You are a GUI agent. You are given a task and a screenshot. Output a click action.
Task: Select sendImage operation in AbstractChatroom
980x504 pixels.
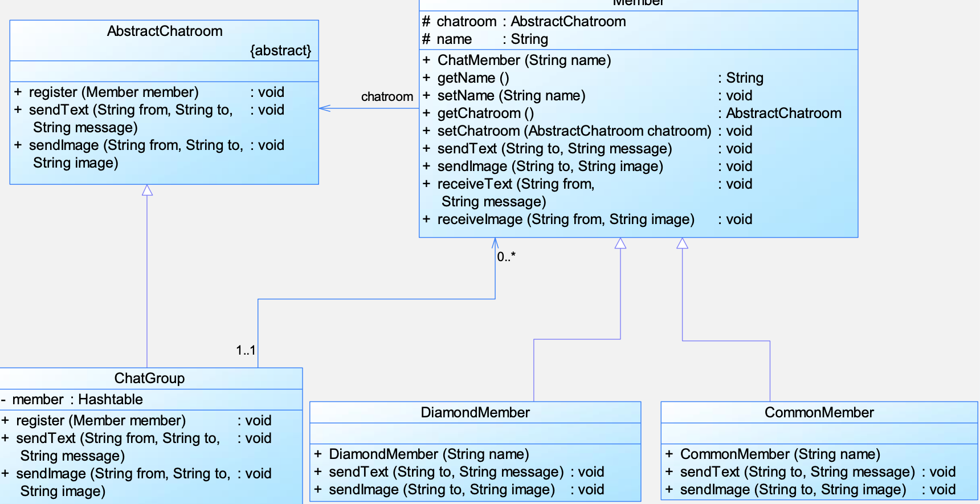[149, 154]
